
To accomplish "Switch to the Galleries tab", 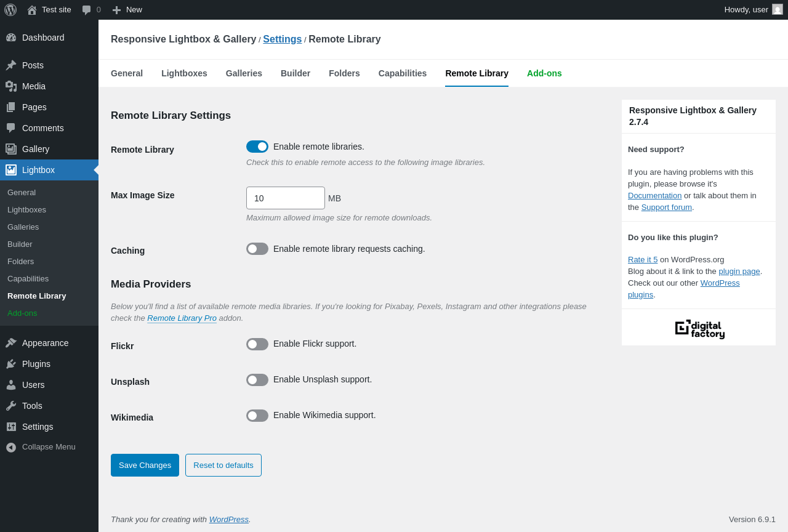I will pyautogui.click(x=244, y=73).
